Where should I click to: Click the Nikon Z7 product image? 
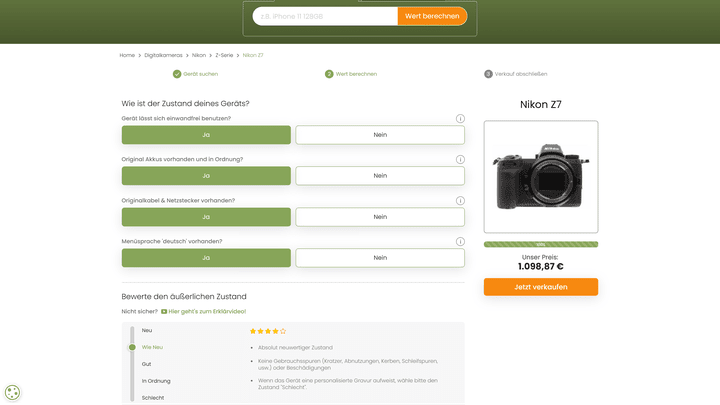[541, 177]
